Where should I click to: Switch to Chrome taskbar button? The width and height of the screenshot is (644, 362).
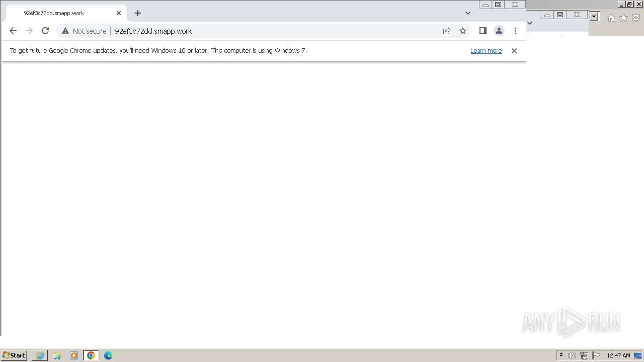[91, 355]
